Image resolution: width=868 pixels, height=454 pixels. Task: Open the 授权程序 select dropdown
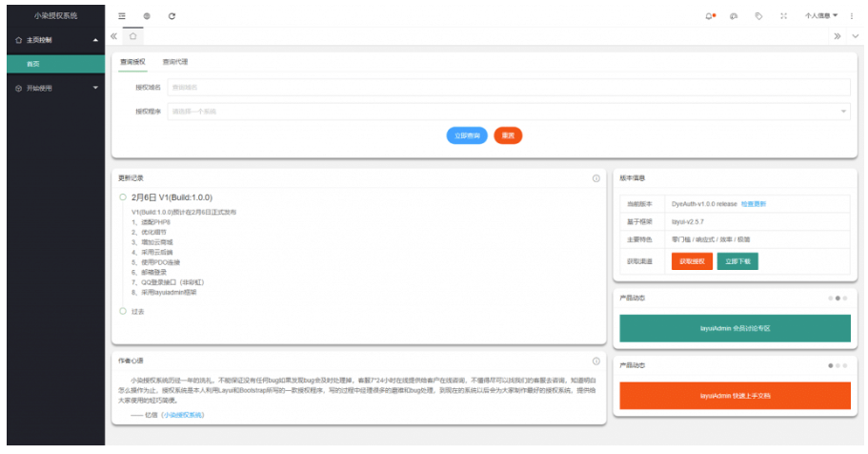(508, 112)
